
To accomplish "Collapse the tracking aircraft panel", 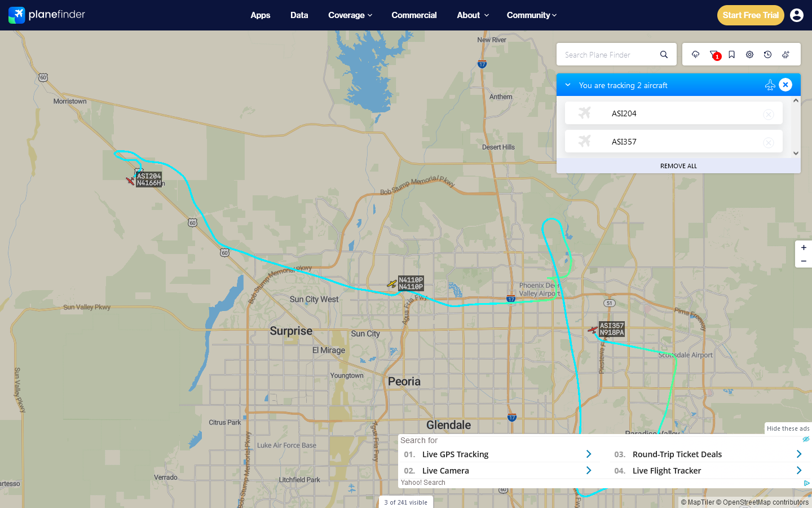I will 568,85.
